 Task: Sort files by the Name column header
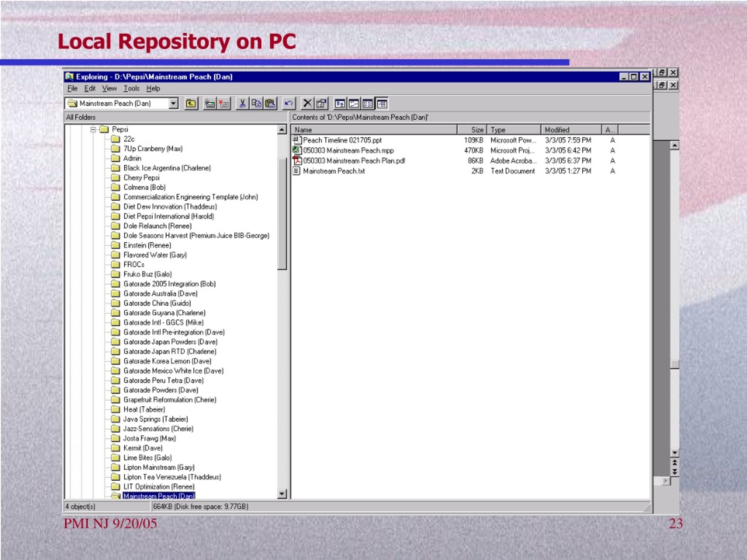click(374, 130)
